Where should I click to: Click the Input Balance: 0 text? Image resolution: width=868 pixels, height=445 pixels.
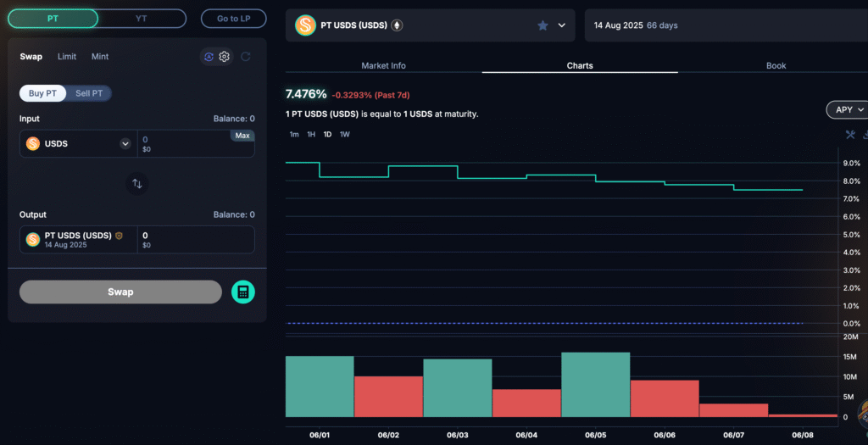(234, 119)
